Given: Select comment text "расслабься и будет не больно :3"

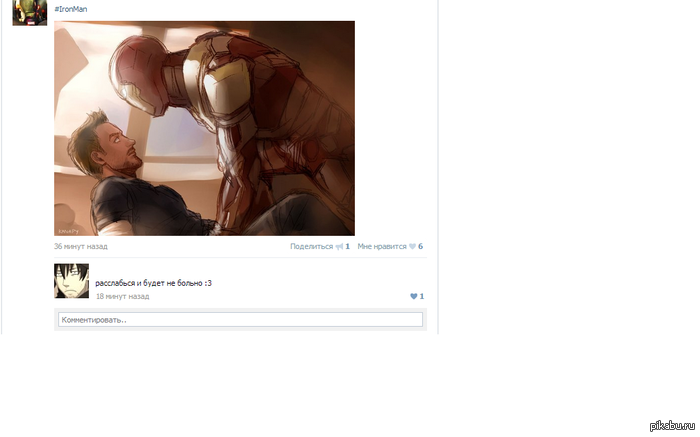Looking at the screenshot, I should coord(154,283).
